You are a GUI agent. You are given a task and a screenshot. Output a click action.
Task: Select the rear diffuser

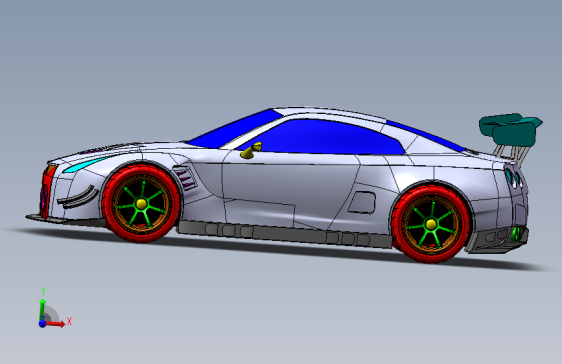coord(496,241)
